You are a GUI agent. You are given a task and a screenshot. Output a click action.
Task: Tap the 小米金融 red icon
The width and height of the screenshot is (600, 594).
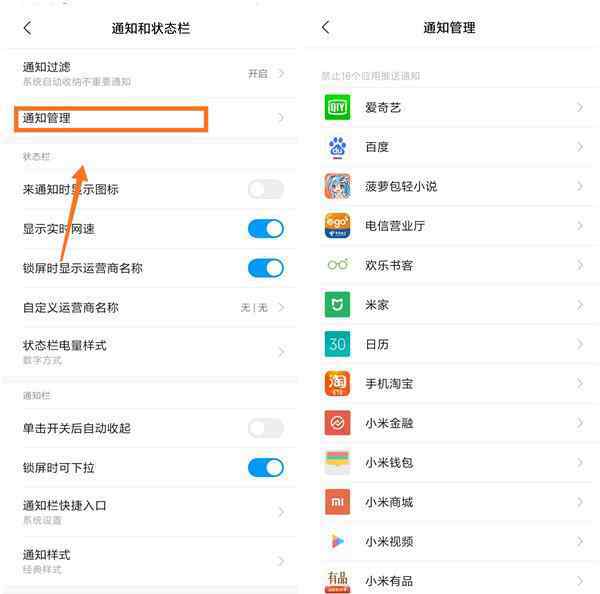[x=337, y=423]
